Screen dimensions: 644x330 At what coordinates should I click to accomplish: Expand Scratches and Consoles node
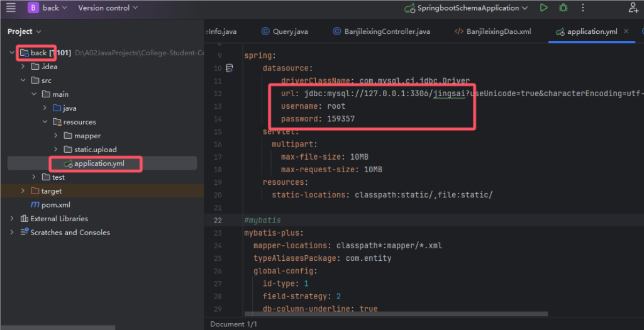click(12, 233)
